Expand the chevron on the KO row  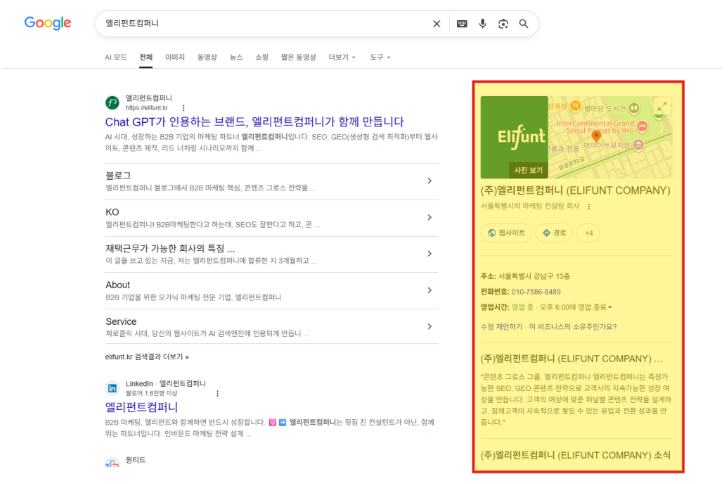coord(429,217)
